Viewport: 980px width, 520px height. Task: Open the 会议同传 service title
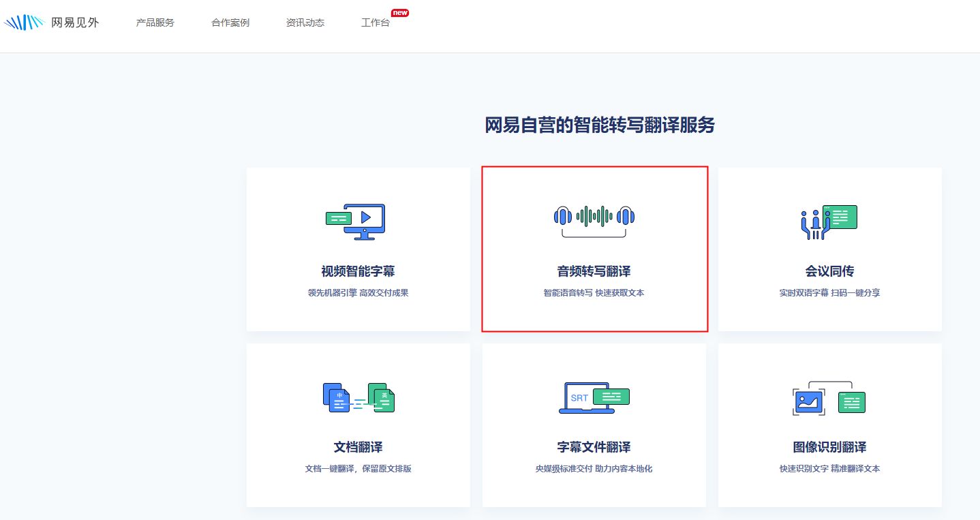point(829,271)
